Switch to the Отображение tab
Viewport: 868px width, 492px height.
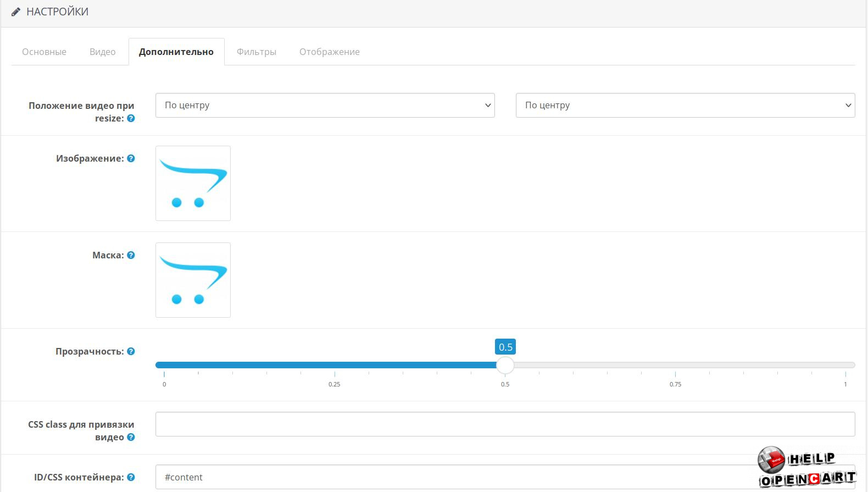[329, 52]
